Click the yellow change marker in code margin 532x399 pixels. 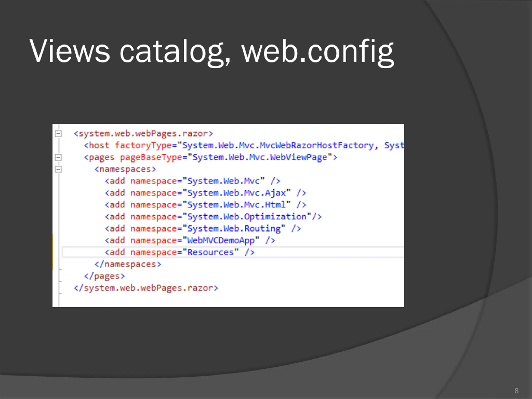pos(53,252)
